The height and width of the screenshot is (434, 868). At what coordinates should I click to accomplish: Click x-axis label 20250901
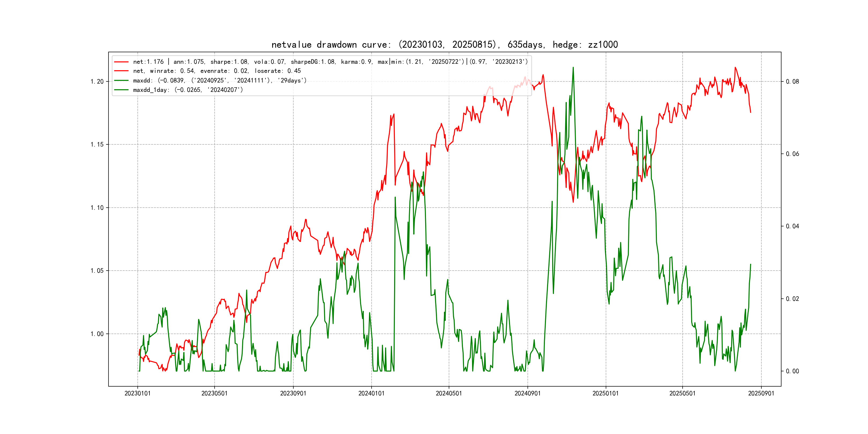click(761, 393)
